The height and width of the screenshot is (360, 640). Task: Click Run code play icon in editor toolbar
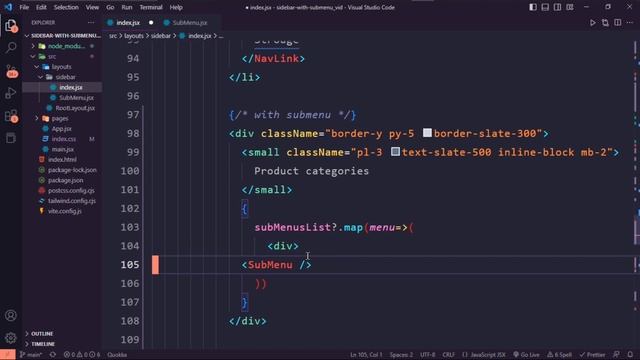tap(593, 23)
